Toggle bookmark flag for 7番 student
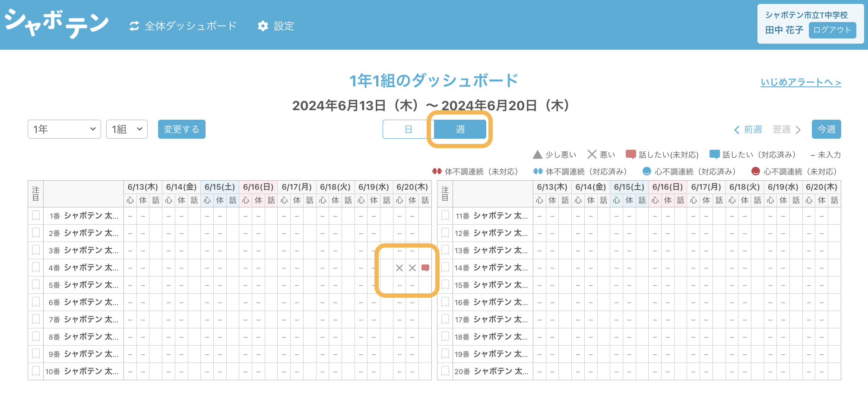868x404 pixels. pos(36,319)
